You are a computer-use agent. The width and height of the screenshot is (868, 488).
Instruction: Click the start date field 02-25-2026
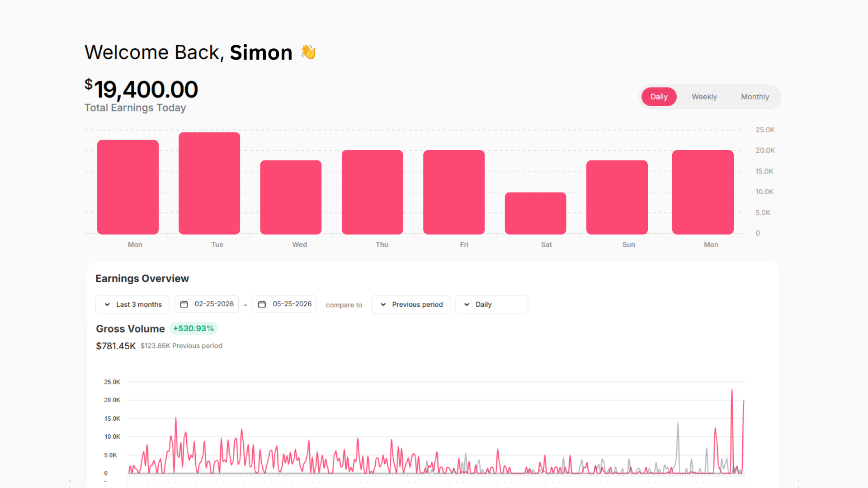[206, 304]
